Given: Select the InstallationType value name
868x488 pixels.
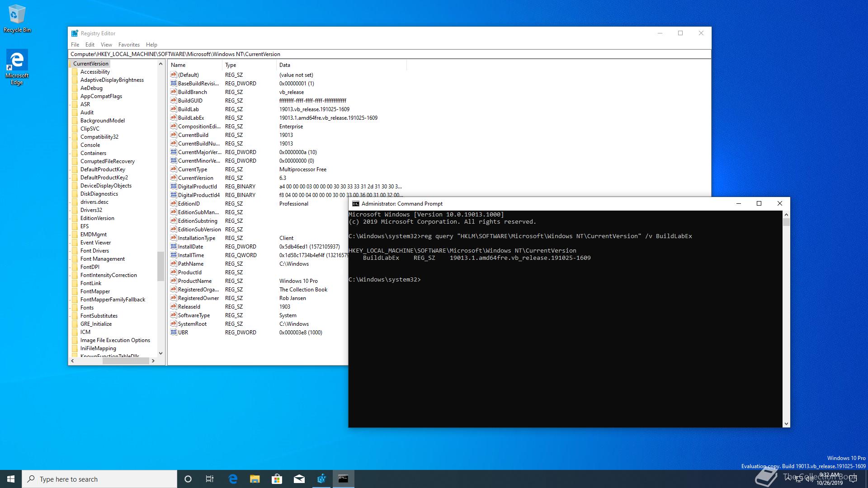Looking at the screenshot, I should tap(197, 238).
